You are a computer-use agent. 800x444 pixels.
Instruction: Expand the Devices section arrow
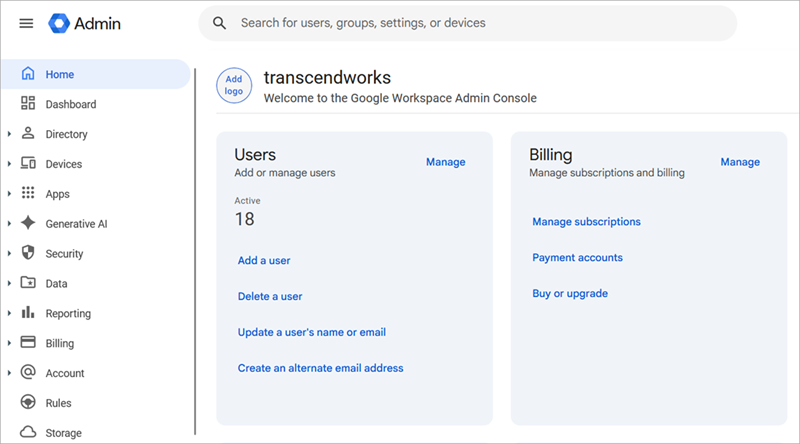coord(9,164)
